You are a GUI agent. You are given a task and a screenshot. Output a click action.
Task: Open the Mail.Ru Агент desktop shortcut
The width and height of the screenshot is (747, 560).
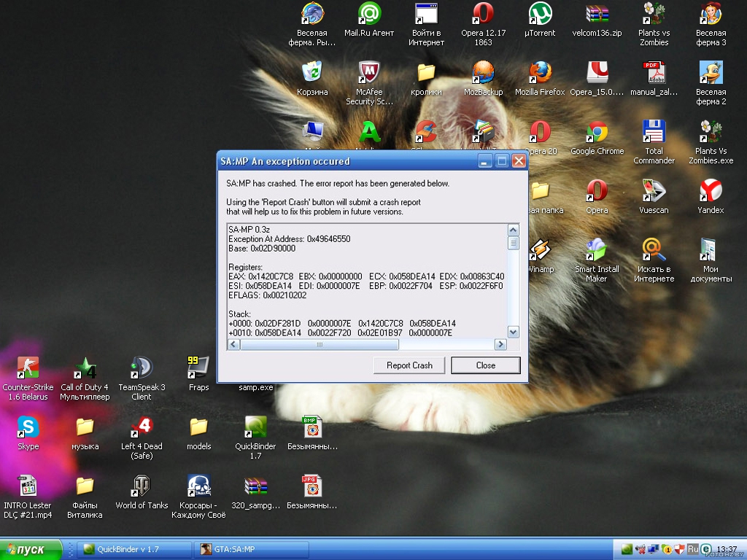pyautogui.click(x=369, y=20)
